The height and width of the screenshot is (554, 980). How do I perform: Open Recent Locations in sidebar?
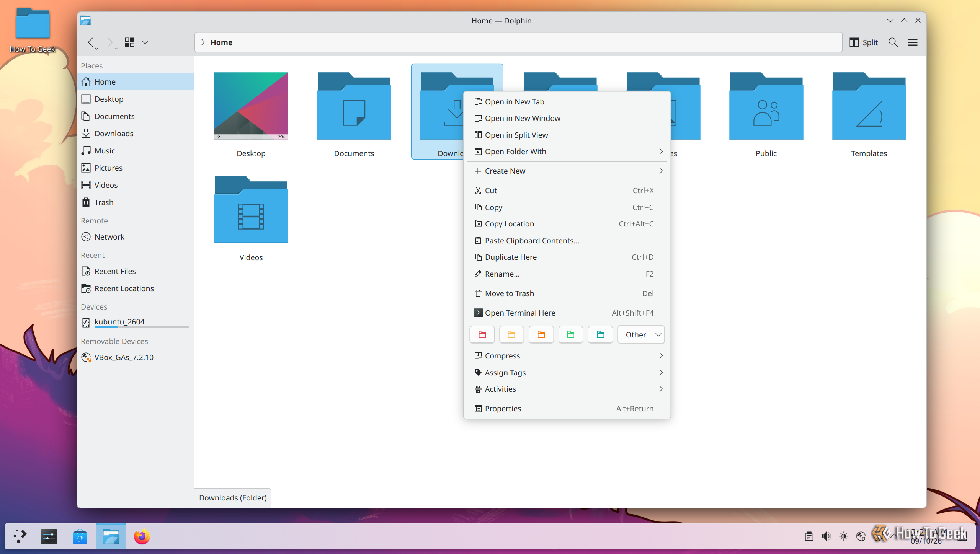136,288
